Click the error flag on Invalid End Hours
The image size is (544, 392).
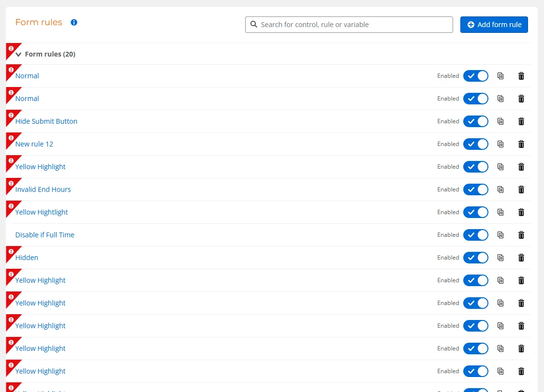pos(11,184)
